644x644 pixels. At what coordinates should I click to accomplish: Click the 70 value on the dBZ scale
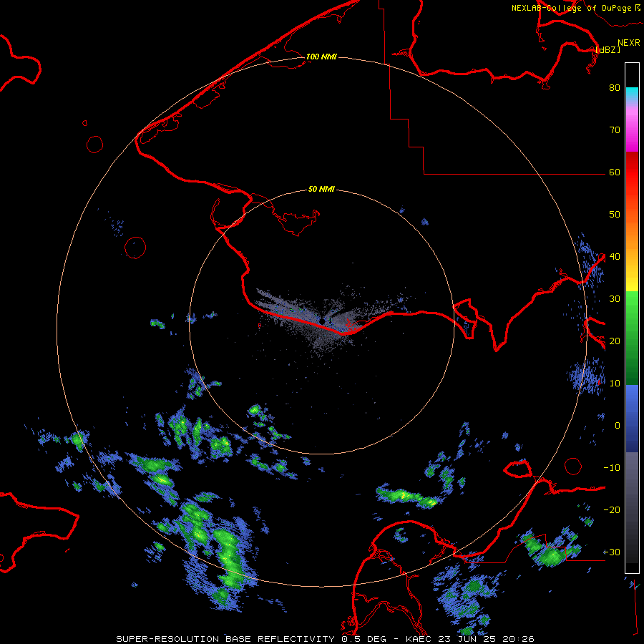click(615, 130)
